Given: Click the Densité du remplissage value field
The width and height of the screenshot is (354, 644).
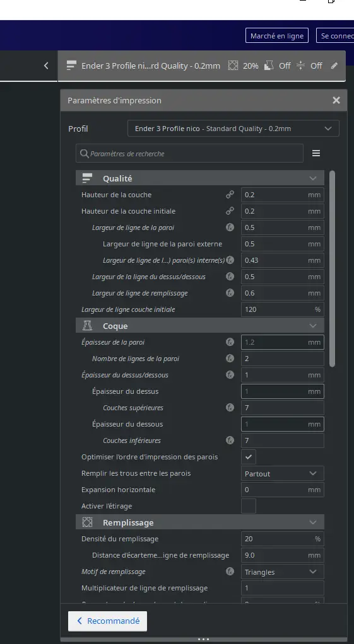Looking at the screenshot, I should (283, 539).
